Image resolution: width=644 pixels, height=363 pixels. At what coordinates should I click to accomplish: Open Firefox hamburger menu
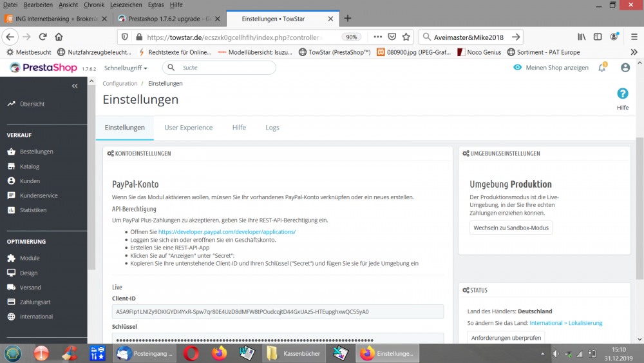pyautogui.click(x=634, y=37)
